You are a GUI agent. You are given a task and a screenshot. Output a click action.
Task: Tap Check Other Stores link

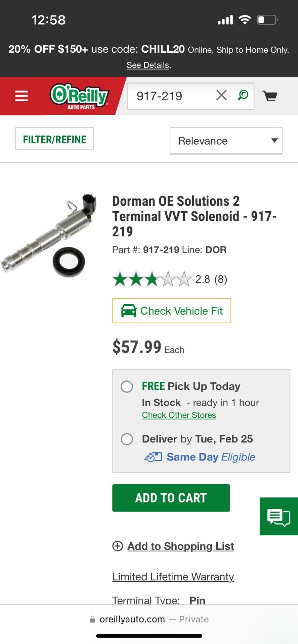click(179, 415)
